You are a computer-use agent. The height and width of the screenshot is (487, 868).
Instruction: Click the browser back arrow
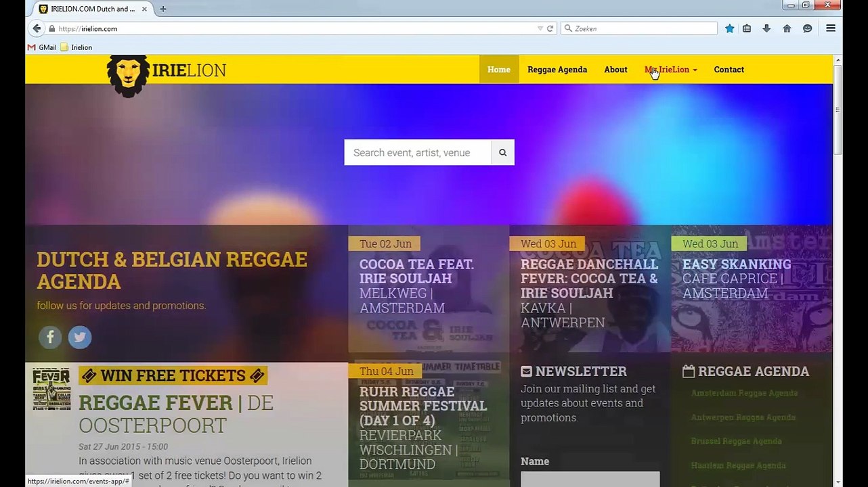tap(37, 28)
